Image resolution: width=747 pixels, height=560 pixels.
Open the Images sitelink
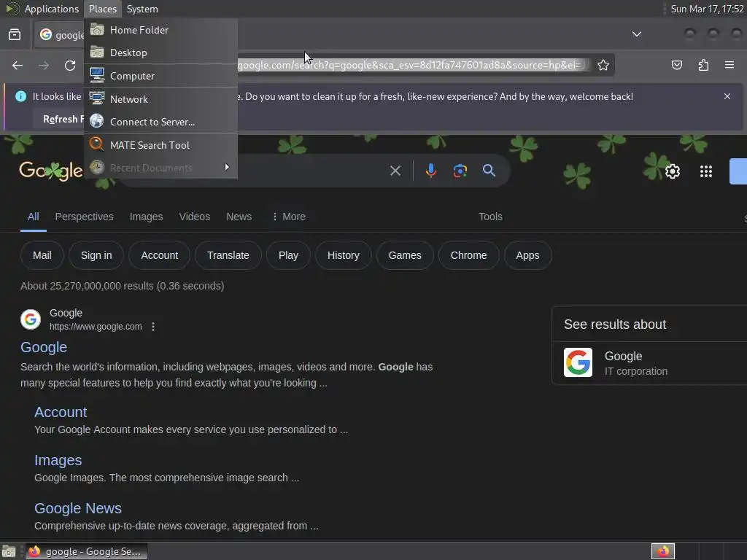(x=58, y=460)
